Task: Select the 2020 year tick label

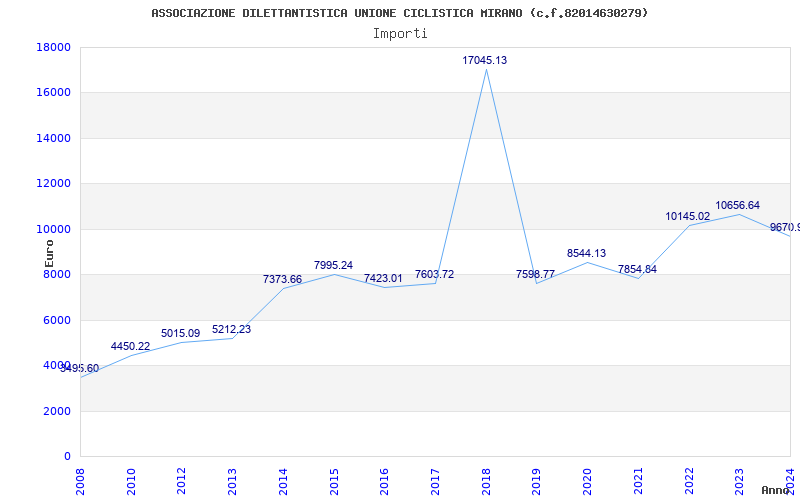Action: (x=587, y=482)
